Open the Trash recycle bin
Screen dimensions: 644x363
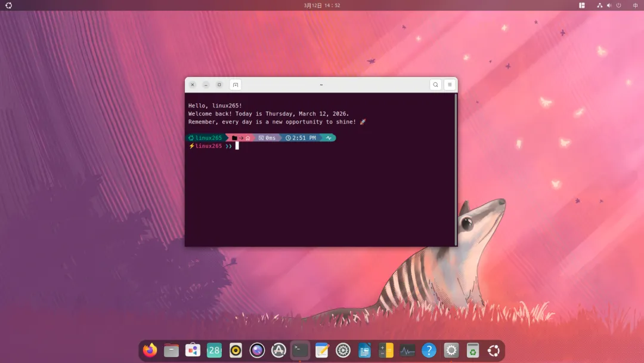click(x=473, y=350)
